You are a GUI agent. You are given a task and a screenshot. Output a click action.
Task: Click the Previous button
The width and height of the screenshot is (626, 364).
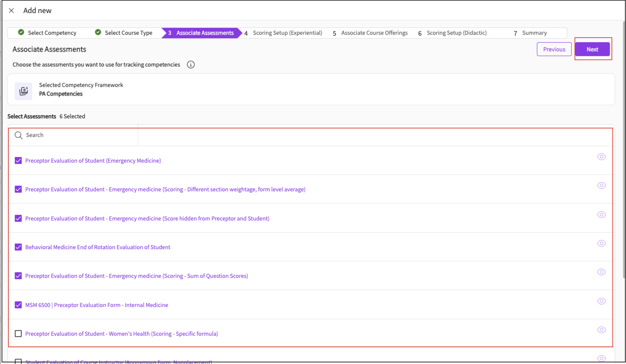click(x=554, y=49)
